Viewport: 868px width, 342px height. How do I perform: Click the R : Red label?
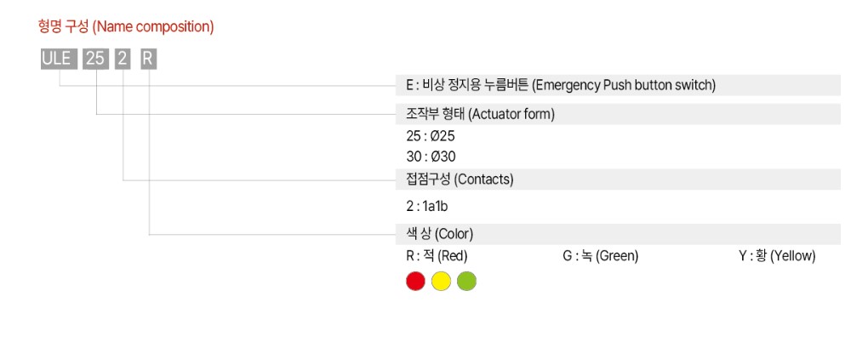click(x=437, y=256)
